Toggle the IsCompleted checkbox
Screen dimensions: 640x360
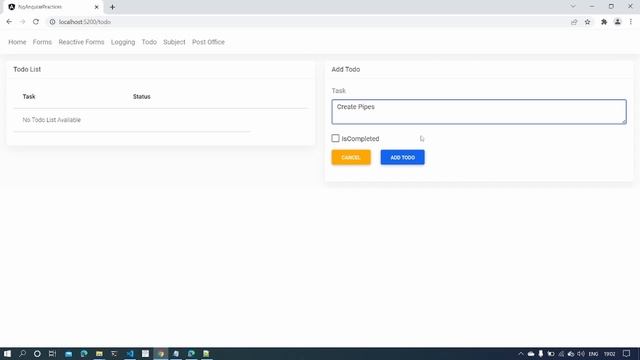click(335, 138)
